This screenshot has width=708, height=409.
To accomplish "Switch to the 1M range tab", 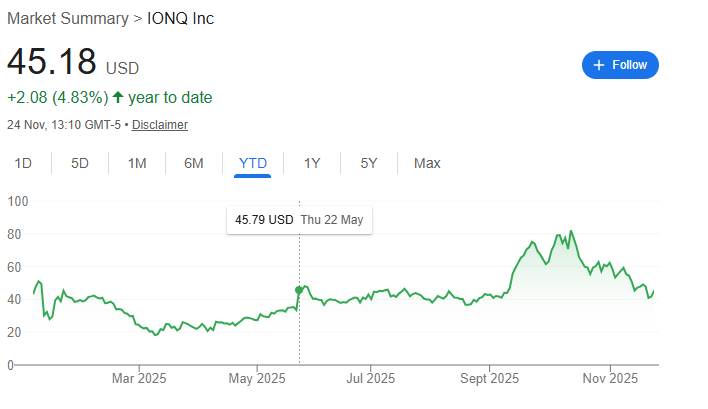I will (x=137, y=163).
